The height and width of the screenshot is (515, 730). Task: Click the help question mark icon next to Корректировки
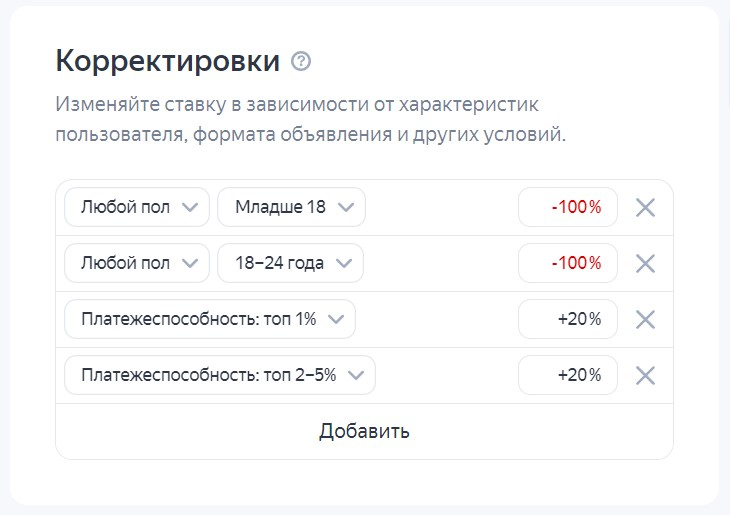(301, 62)
